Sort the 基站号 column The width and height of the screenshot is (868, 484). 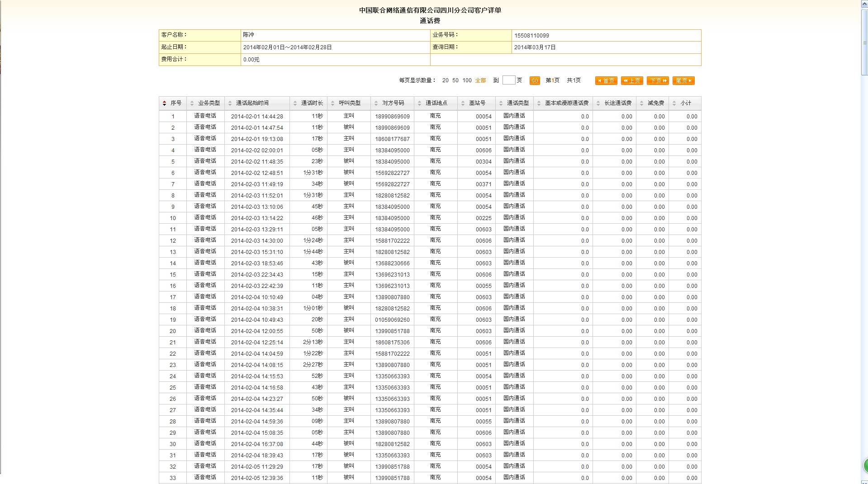[463, 103]
